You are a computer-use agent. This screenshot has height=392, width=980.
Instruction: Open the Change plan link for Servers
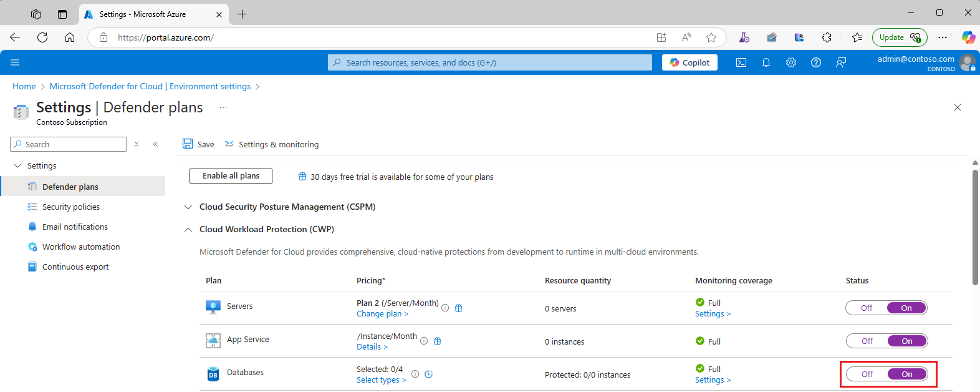[382, 314]
